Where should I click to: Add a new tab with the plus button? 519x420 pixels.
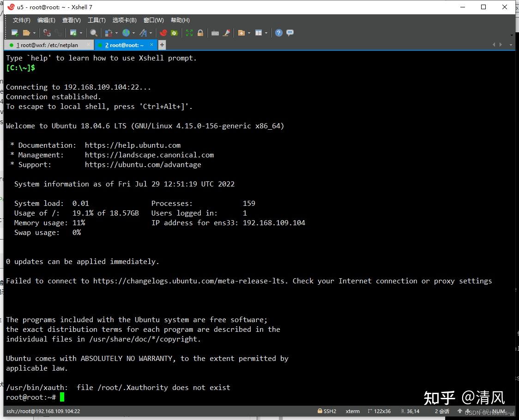(162, 45)
